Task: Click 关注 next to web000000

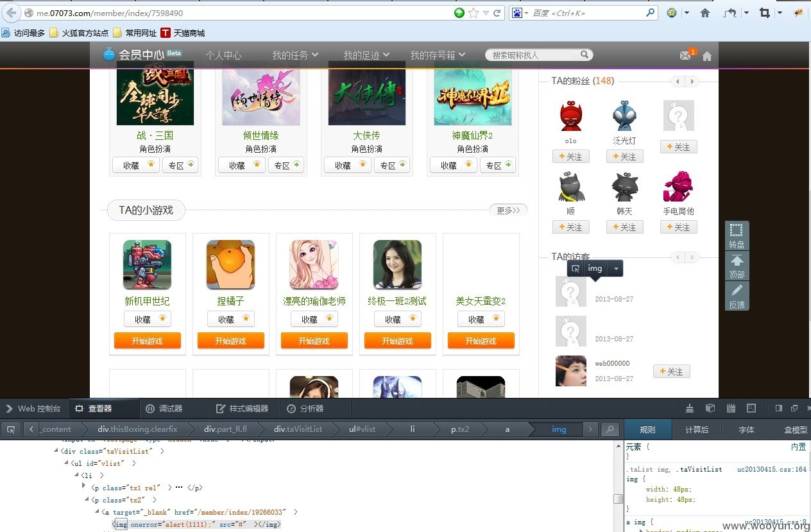Action: coord(672,371)
